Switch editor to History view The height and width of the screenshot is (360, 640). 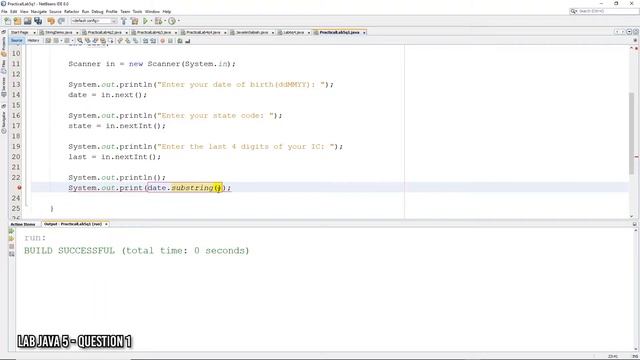(x=33, y=41)
